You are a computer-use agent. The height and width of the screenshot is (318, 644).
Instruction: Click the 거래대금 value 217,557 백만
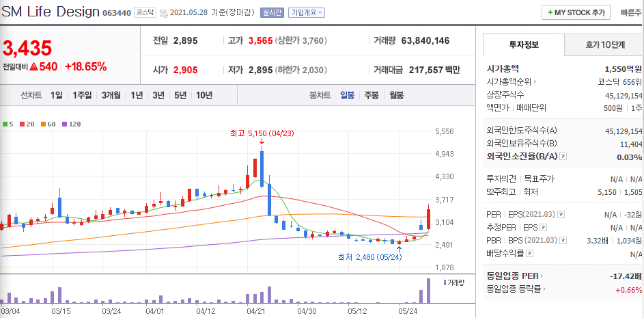(x=434, y=70)
